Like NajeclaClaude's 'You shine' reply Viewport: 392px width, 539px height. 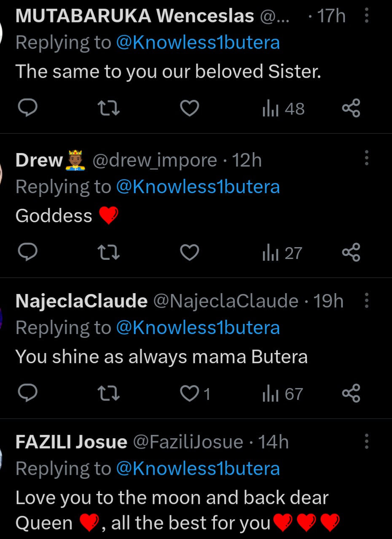pos(189,393)
